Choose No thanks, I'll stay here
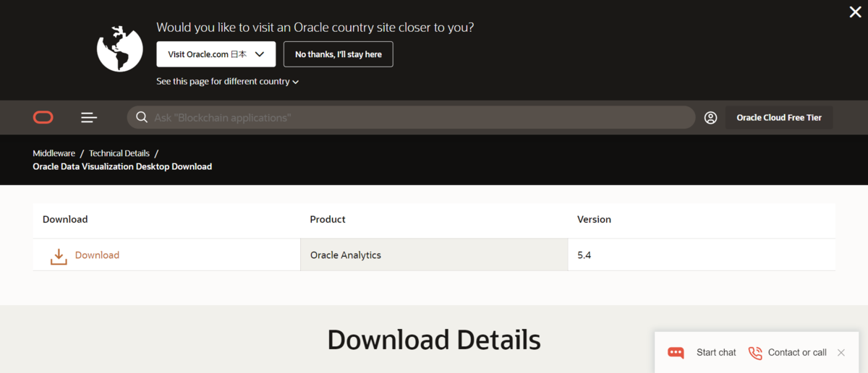Image resolution: width=868 pixels, height=373 pixels. coord(338,54)
